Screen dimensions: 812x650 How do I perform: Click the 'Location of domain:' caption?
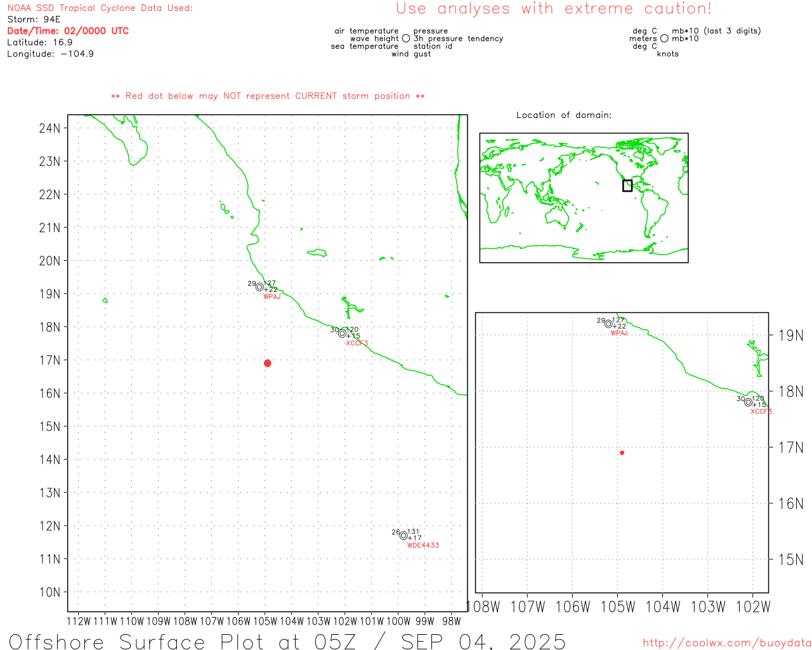point(564,115)
